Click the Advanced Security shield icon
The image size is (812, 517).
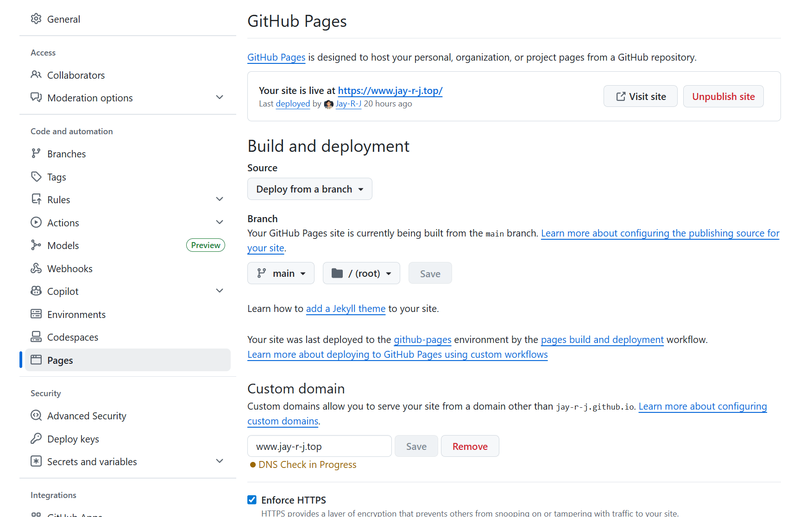pyautogui.click(x=36, y=416)
